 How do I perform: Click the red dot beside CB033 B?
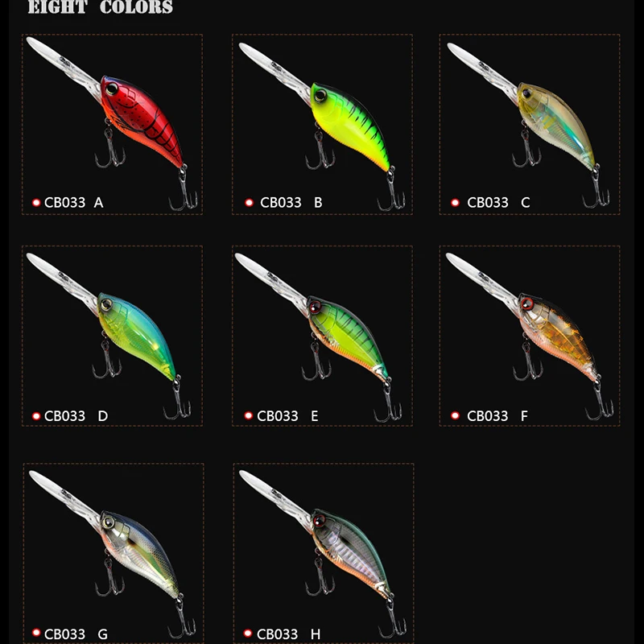tap(249, 203)
